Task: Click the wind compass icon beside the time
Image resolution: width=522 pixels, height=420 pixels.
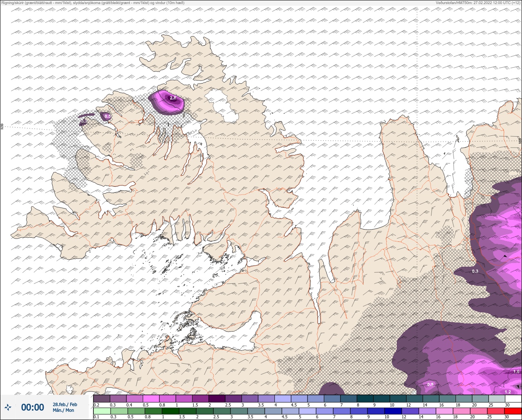Action: click(8, 407)
